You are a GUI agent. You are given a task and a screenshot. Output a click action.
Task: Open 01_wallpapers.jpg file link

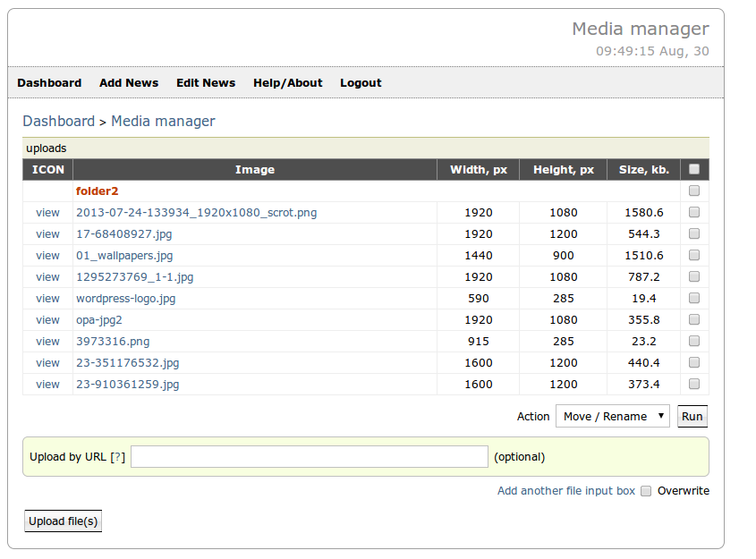pyautogui.click(x=124, y=255)
